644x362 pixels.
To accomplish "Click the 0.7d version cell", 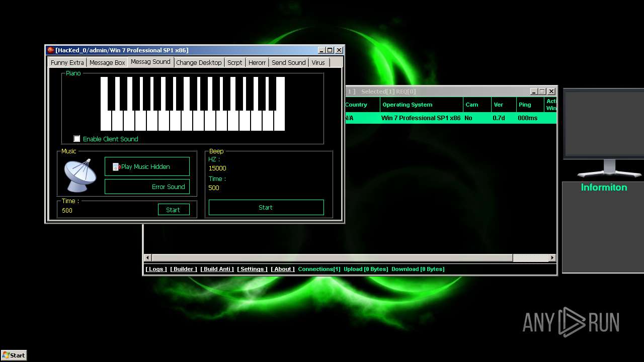I will (x=499, y=118).
